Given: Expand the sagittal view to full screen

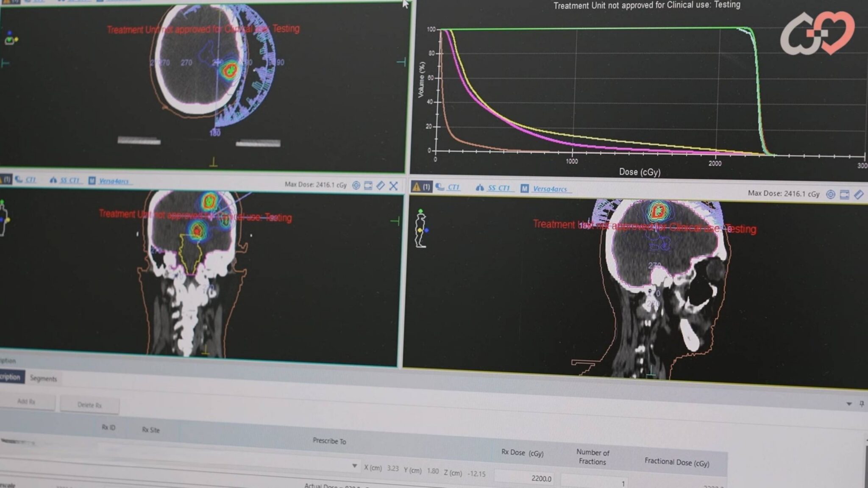Looking at the screenshot, I should [845, 194].
